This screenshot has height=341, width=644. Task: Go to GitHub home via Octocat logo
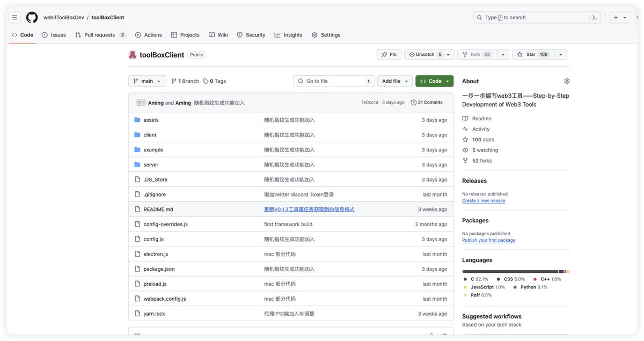coord(32,17)
